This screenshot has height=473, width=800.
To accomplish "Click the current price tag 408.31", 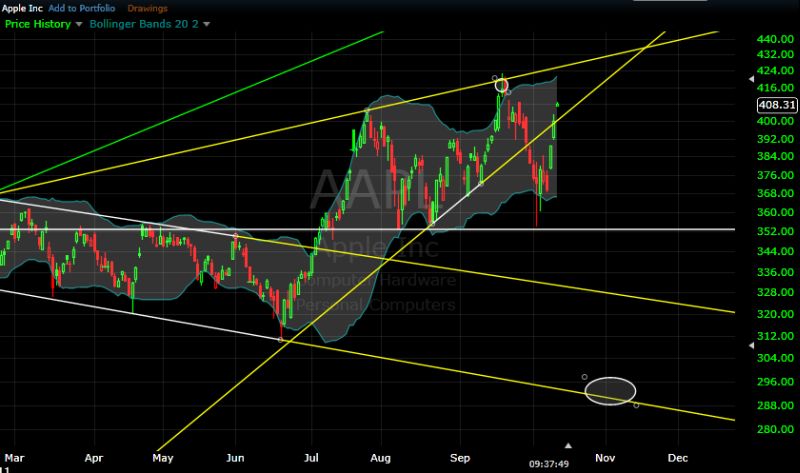I will pos(777,105).
